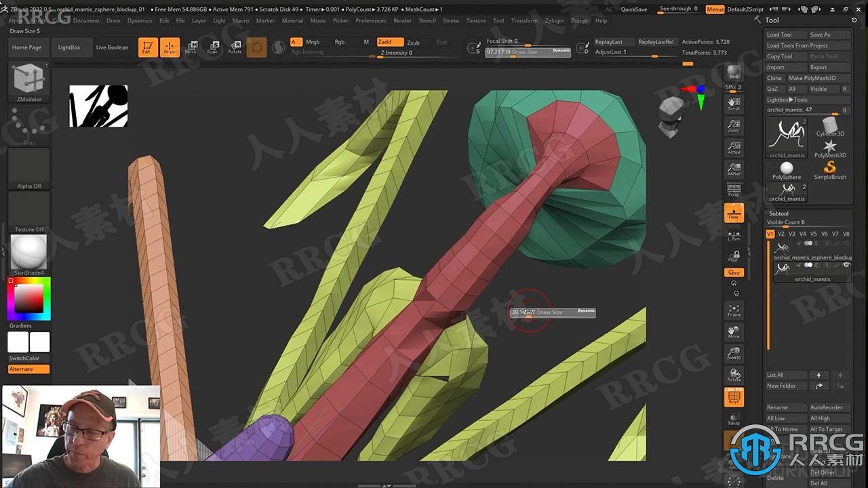Activate Draw mode button
Screen dimensions: 868x488
[x=170, y=47]
